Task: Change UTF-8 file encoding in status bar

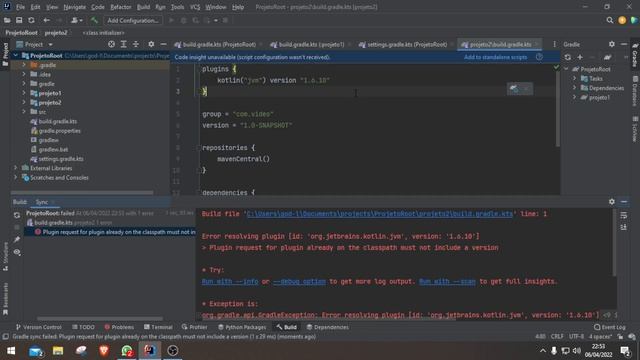Action: (x=576, y=337)
